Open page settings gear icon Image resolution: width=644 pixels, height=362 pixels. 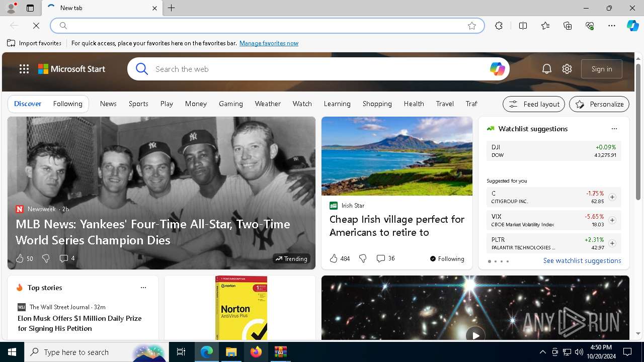tap(567, 69)
